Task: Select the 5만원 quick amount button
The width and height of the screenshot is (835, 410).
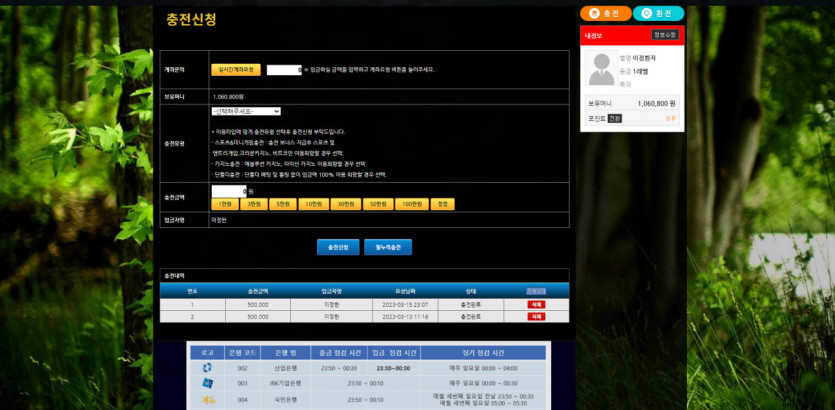Action: 284,204
